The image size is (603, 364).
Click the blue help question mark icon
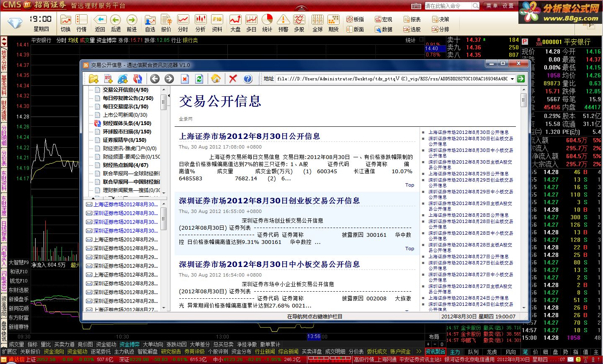[248, 79]
